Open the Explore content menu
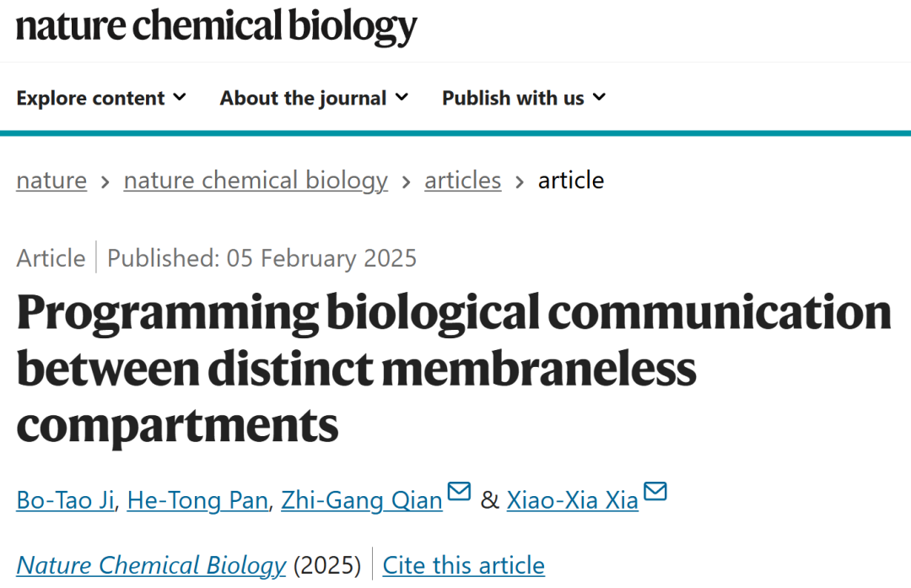The width and height of the screenshot is (911, 588). coord(90,98)
